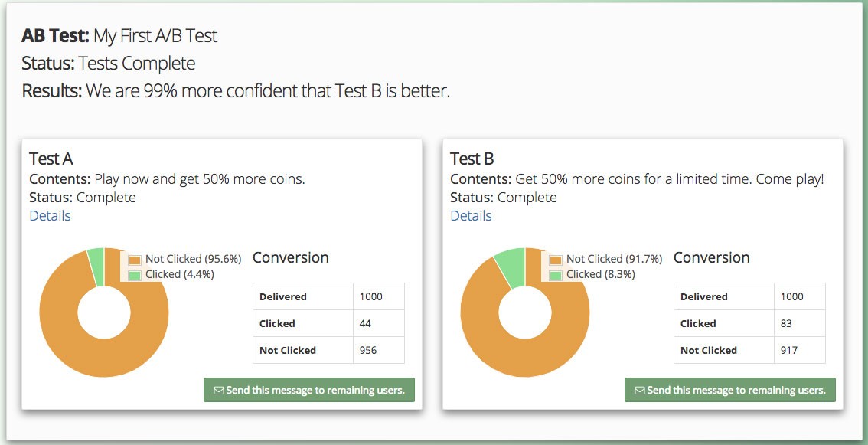Click the green Clicked legend swatch in Test A

[135, 275]
